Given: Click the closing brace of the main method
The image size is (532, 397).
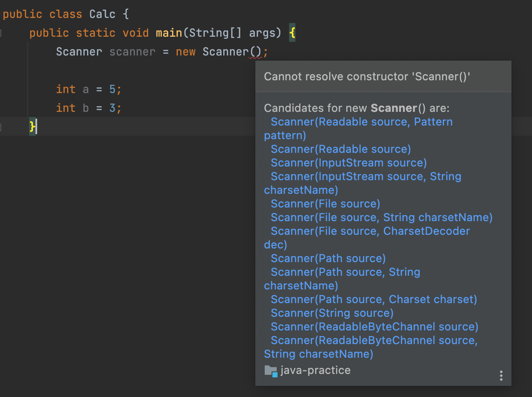Looking at the screenshot, I should [x=31, y=126].
